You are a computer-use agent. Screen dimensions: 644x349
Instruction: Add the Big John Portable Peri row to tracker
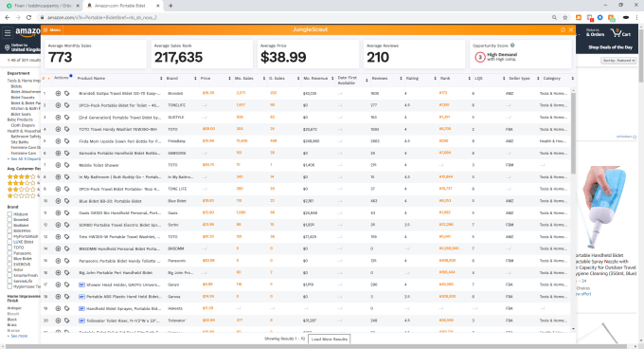58,272
